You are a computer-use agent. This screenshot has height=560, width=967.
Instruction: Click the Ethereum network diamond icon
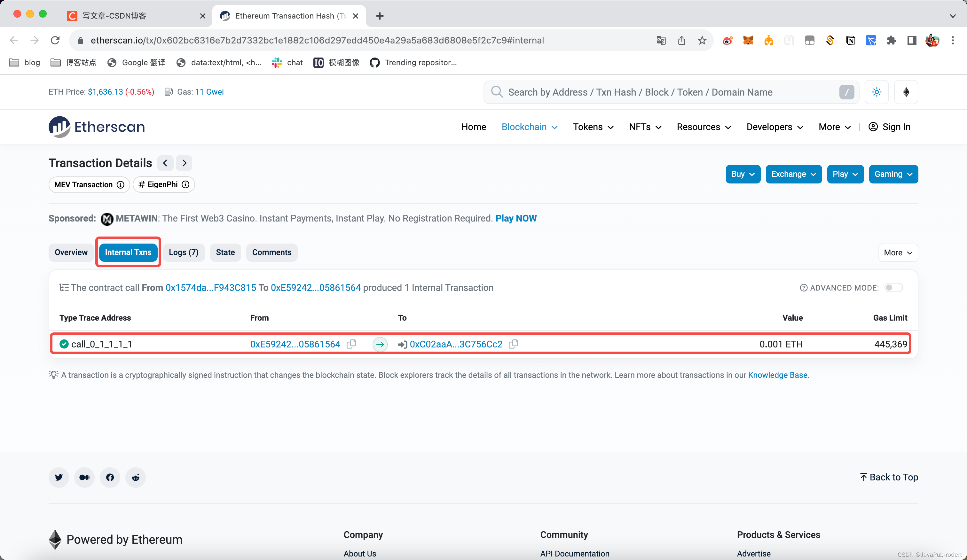[906, 92]
